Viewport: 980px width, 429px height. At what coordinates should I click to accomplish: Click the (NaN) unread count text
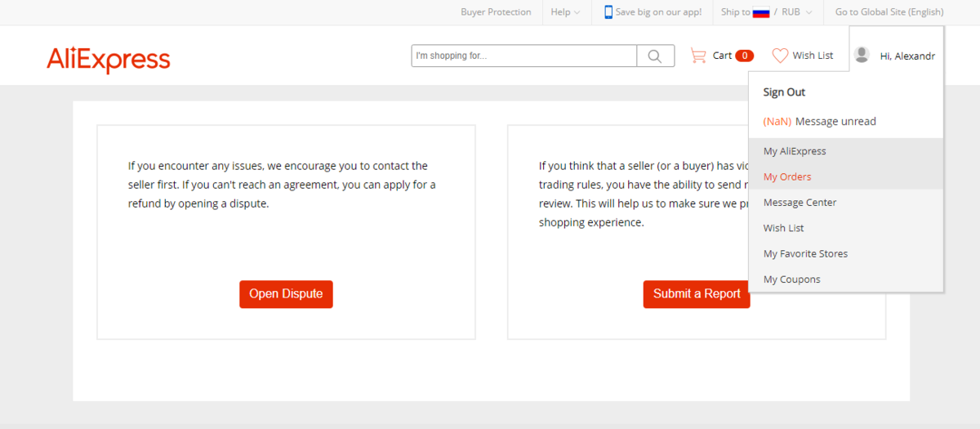[x=777, y=122]
